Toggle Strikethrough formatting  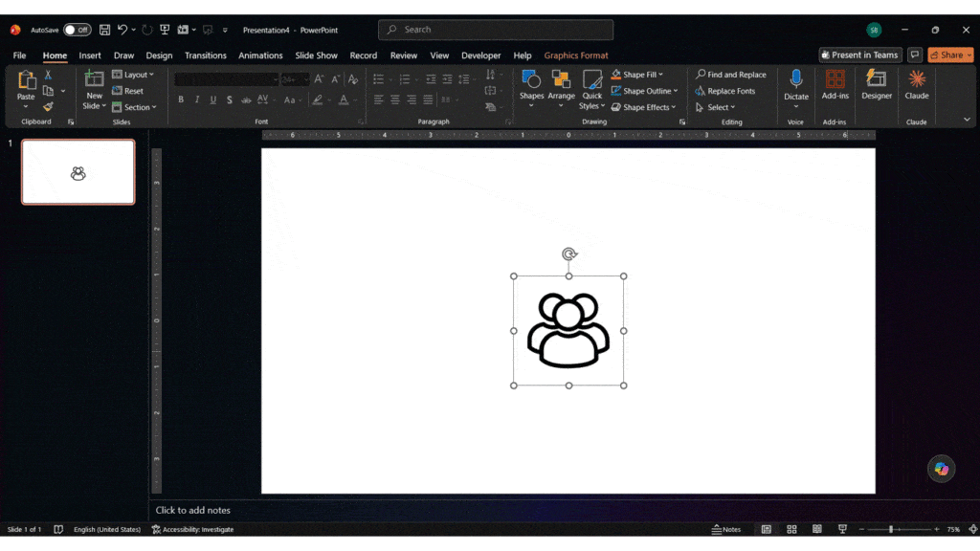pos(246,99)
